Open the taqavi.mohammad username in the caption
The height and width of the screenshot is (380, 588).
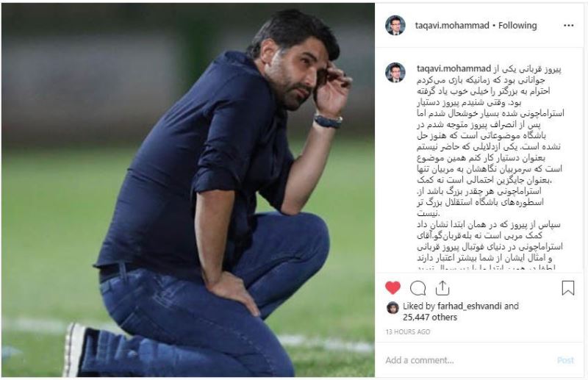453,68
